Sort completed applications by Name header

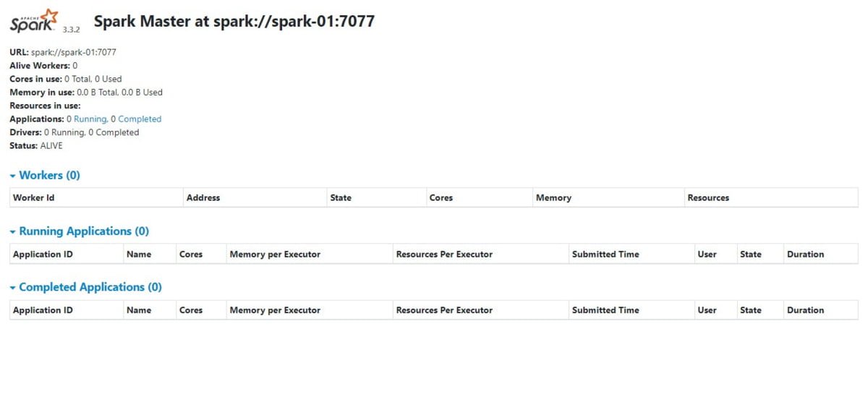139,310
